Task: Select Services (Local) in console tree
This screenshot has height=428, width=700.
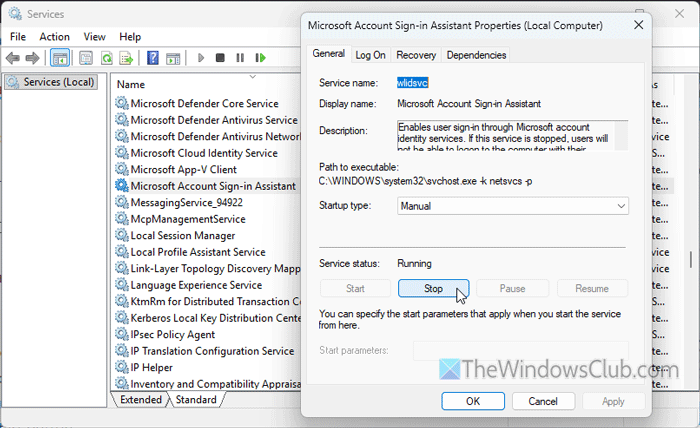Action: (x=50, y=82)
